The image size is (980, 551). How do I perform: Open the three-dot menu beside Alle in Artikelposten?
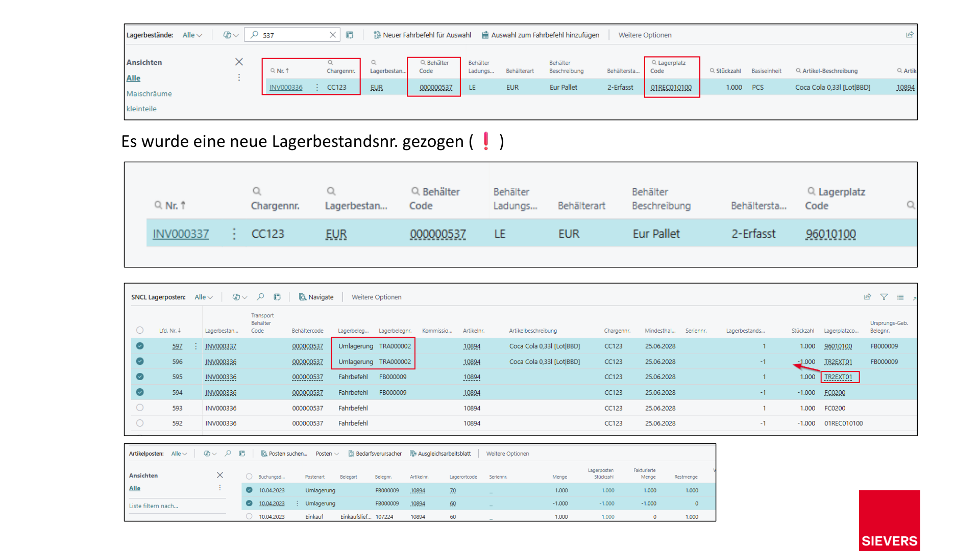[220, 488]
